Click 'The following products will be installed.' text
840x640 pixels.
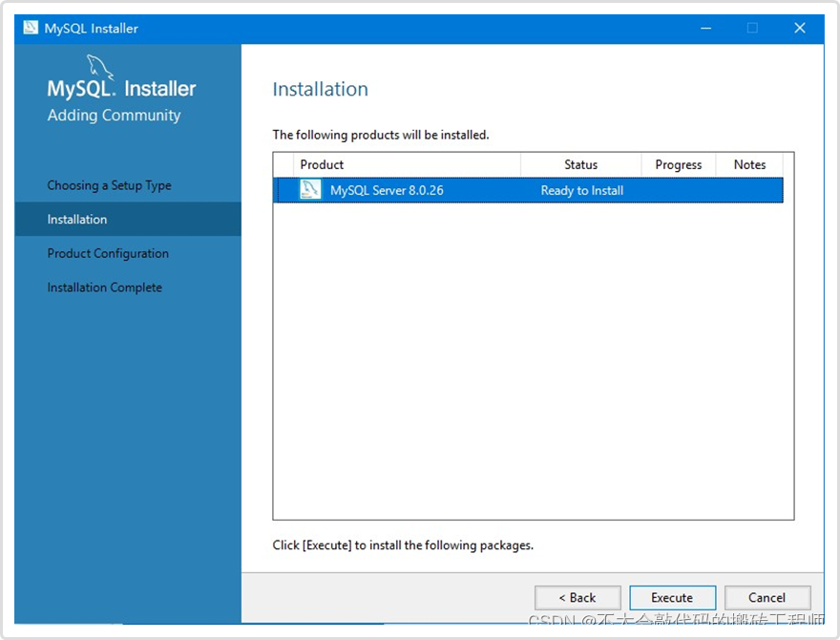point(381,135)
